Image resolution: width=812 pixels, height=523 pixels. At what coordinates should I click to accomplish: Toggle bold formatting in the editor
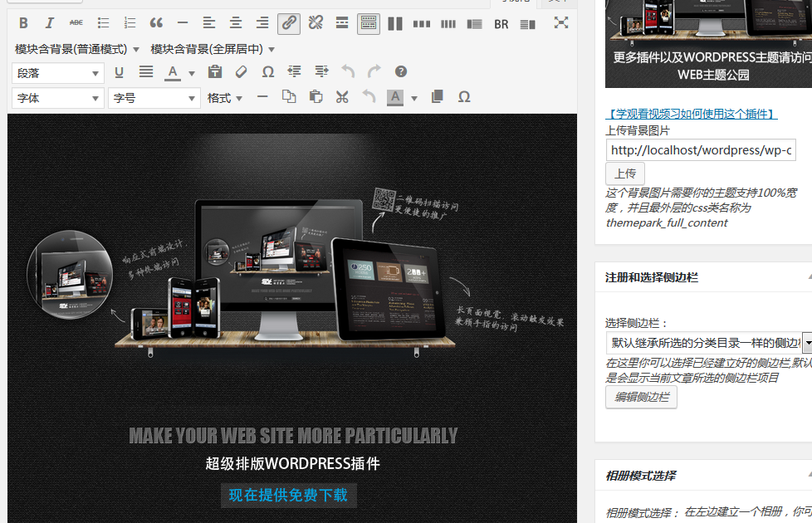point(23,23)
